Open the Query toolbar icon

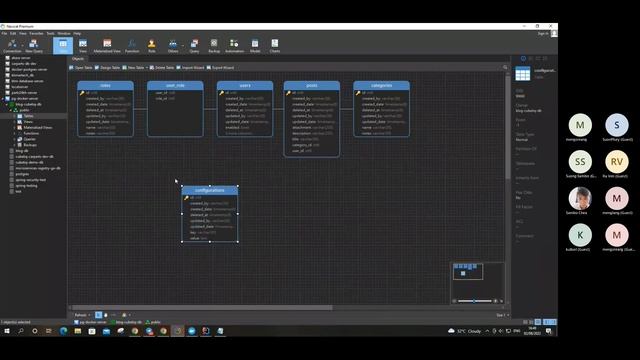tap(194, 46)
